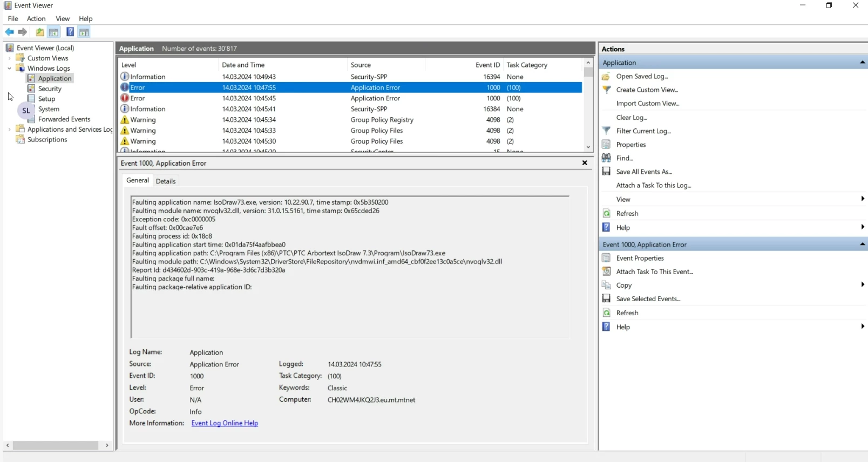868x462 pixels.
Task: Click the Security log icon in tree
Action: pos(31,89)
